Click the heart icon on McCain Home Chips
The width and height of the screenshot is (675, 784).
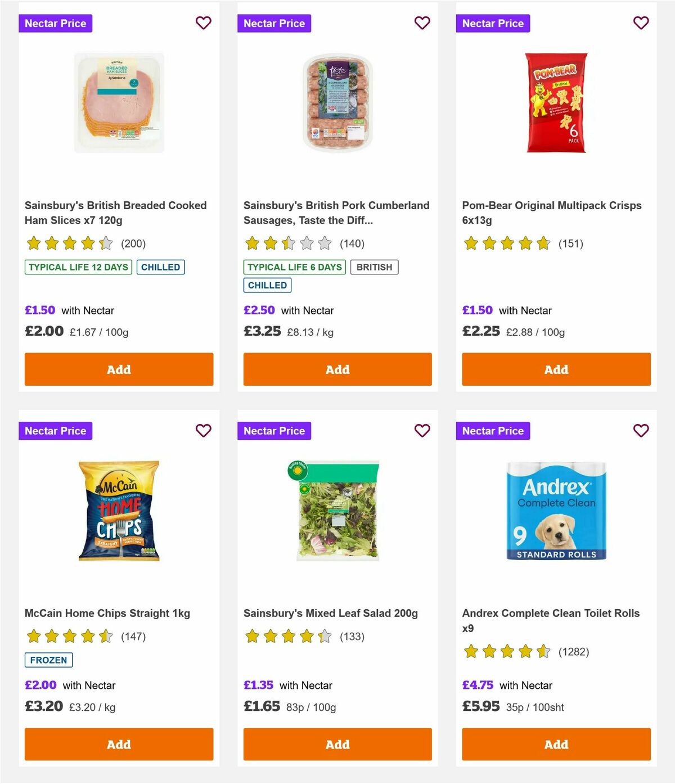(x=203, y=431)
